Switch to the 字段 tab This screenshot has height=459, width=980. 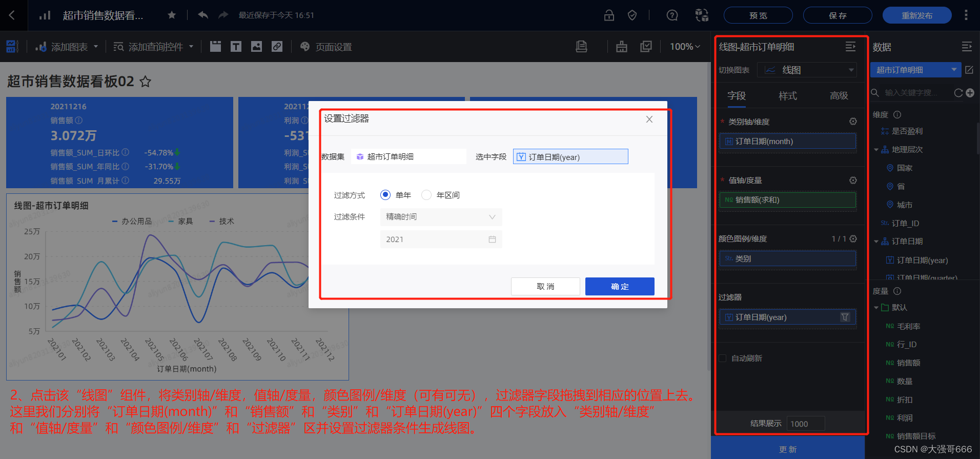(x=737, y=95)
